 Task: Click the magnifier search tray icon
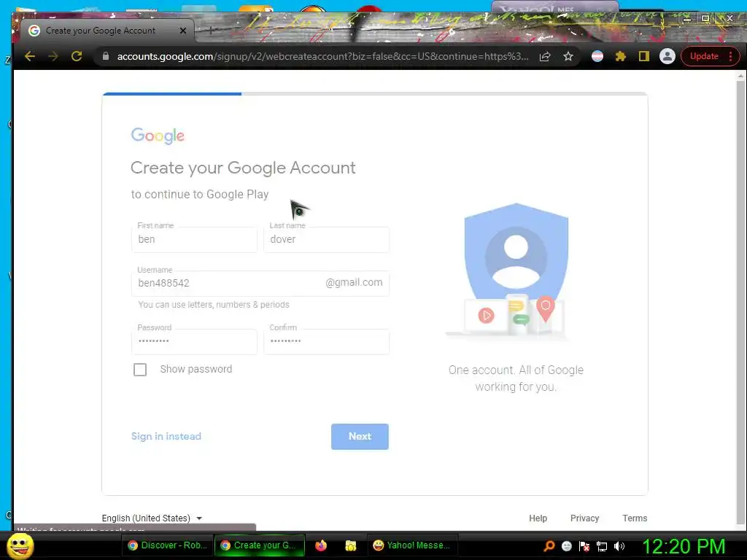(x=549, y=545)
